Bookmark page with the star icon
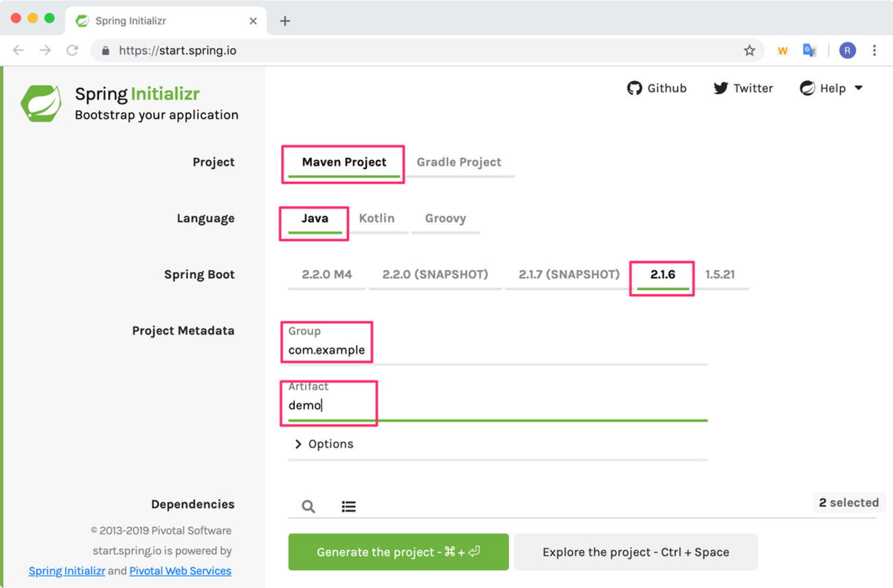The image size is (893, 588). click(749, 50)
